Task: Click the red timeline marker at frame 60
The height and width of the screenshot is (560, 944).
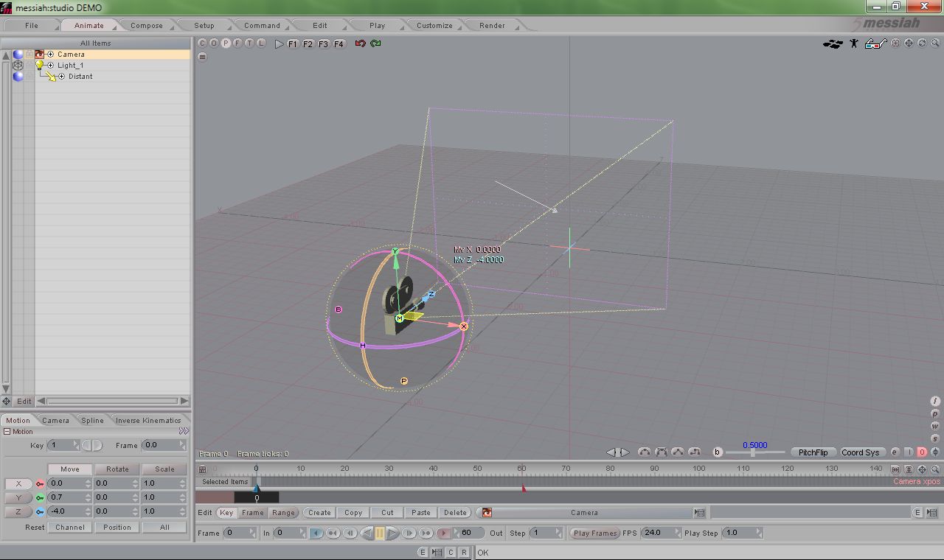Action: (524, 489)
